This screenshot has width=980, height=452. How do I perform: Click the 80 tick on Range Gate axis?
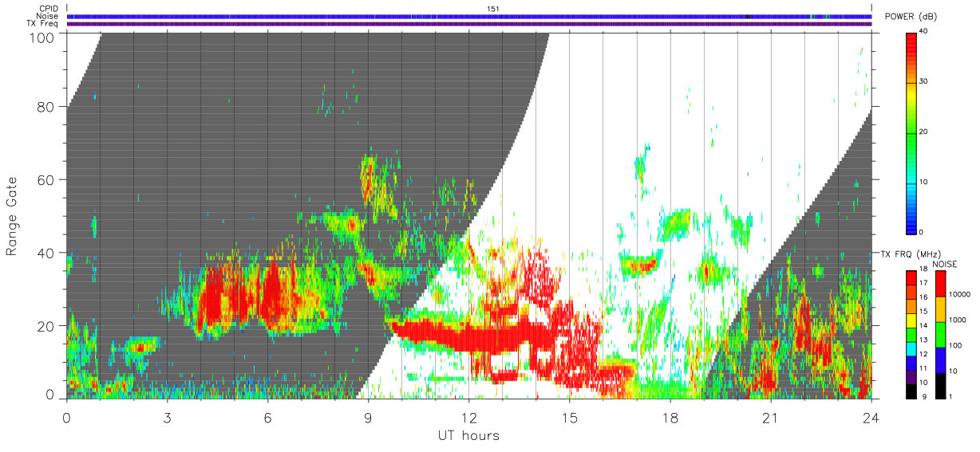[46, 107]
